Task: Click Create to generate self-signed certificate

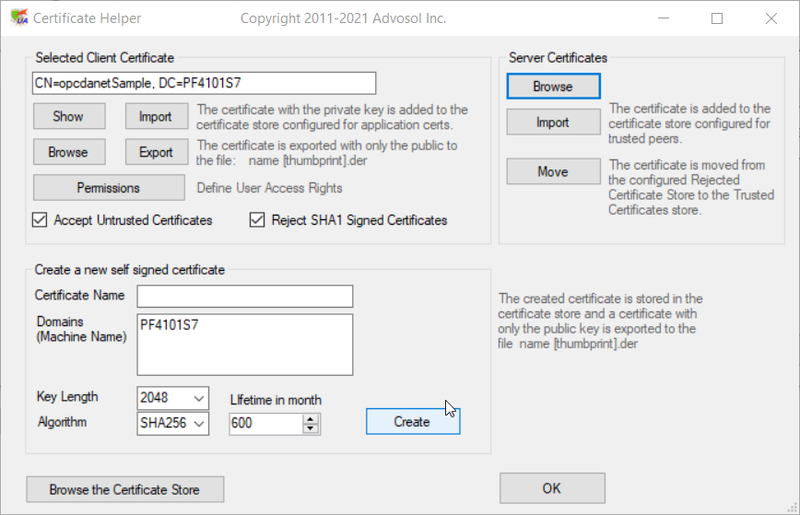Action: point(412,422)
